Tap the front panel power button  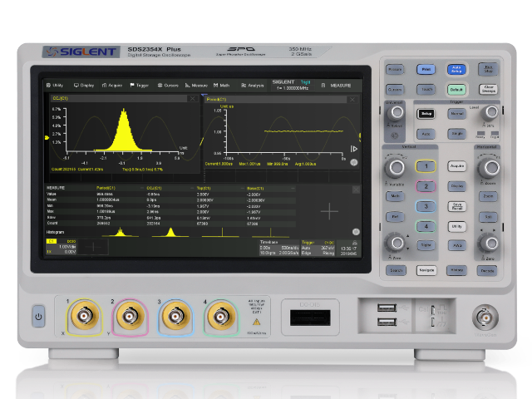39,316
